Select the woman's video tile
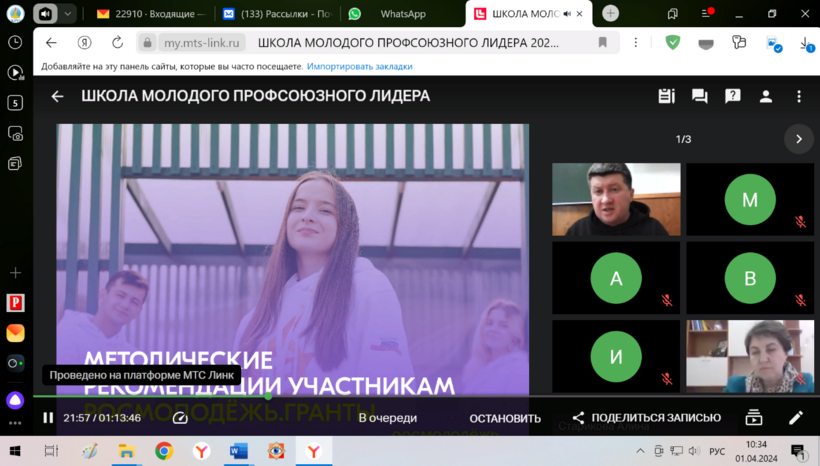The width and height of the screenshot is (820, 466). pyautogui.click(x=750, y=356)
